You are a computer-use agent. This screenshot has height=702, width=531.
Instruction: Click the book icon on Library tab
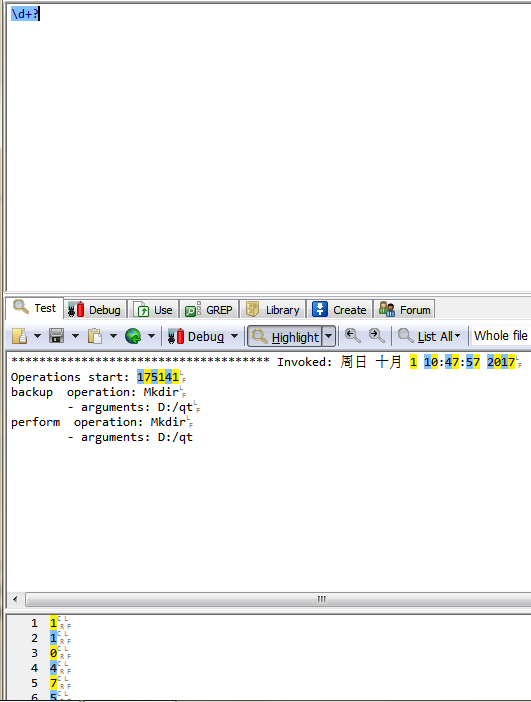click(253, 309)
